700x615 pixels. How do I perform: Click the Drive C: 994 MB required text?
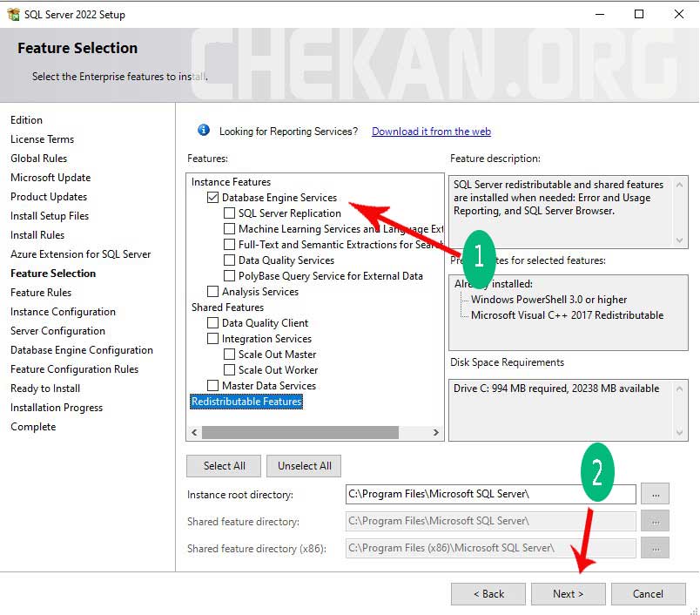click(556, 389)
